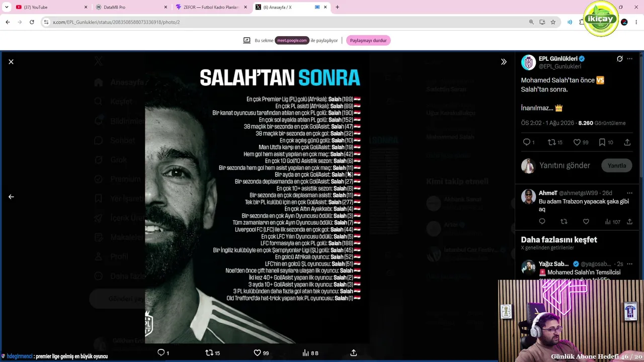Close the Anasayfa / X tab
Screen dimensions: 644x362
[x=325, y=7]
